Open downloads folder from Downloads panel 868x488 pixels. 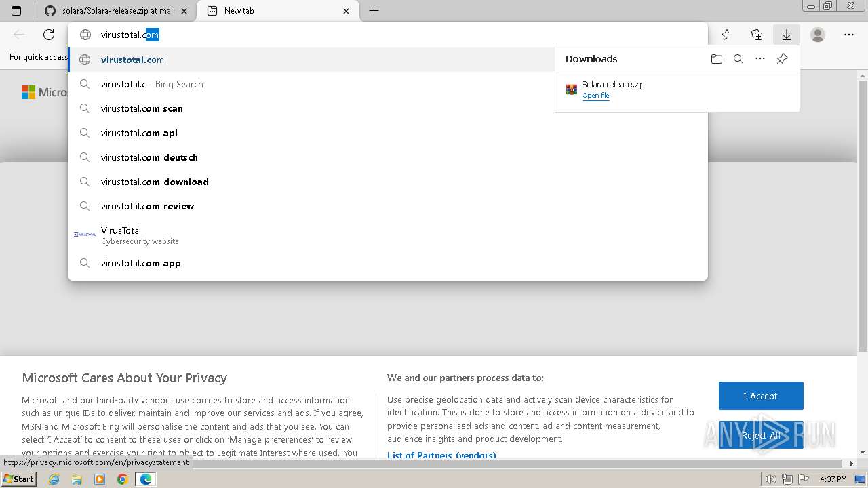717,59
